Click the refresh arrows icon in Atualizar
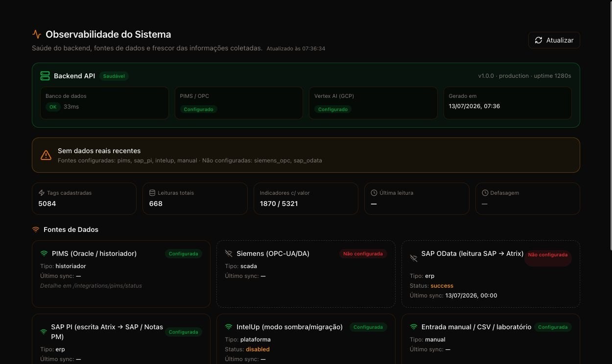 (539, 40)
